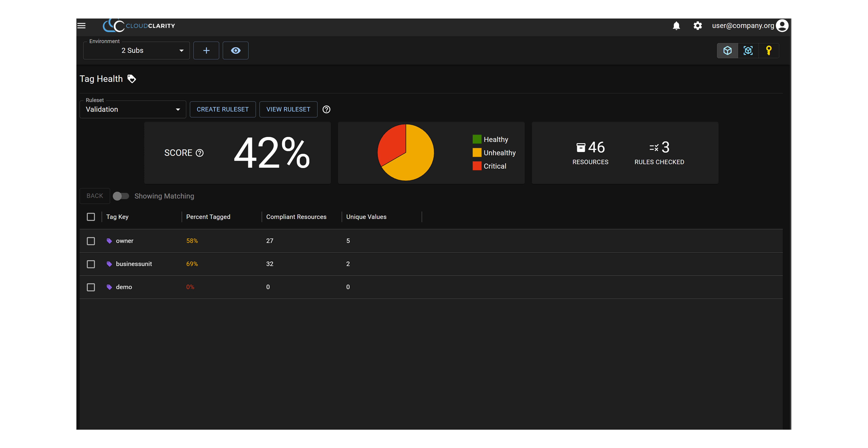Click the purple tag icon for demo
The width and height of the screenshot is (868, 448).
coord(109,287)
